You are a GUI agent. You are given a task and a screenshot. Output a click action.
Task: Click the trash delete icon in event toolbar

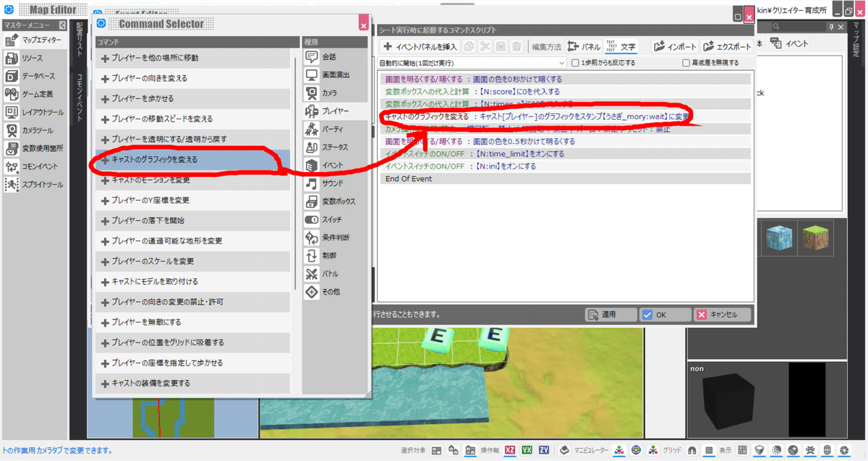pyautogui.click(x=516, y=46)
